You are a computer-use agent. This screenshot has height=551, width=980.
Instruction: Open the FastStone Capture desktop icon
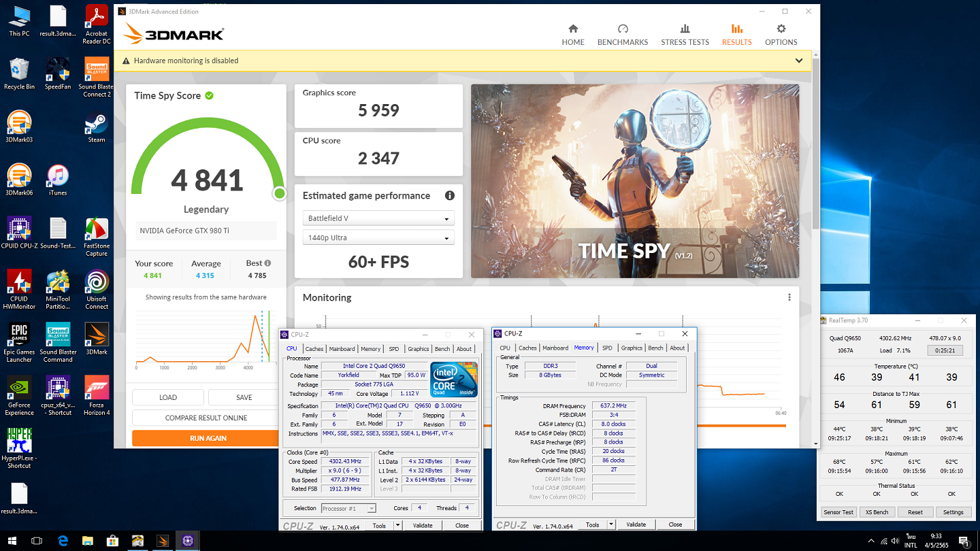pos(97,237)
